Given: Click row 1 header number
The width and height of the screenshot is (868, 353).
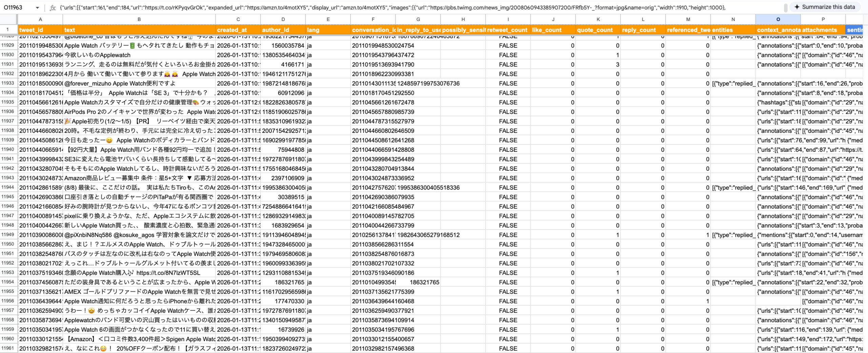Looking at the screenshot, I should (8, 30).
